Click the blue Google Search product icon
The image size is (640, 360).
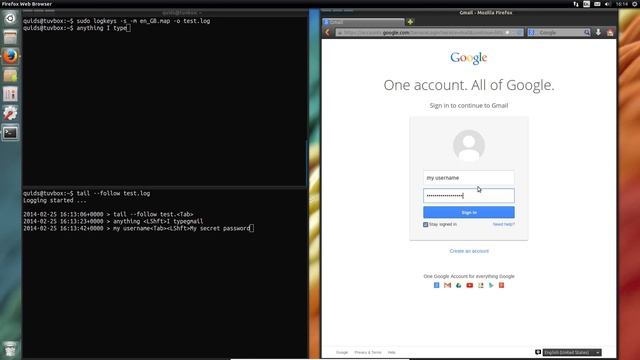pyautogui.click(x=436, y=285)
